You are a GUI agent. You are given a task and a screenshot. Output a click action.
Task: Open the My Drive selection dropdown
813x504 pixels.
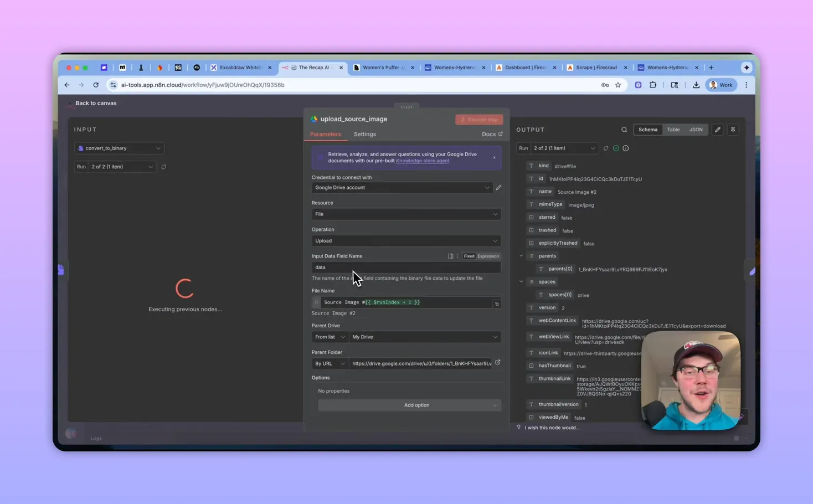(425, 337)
